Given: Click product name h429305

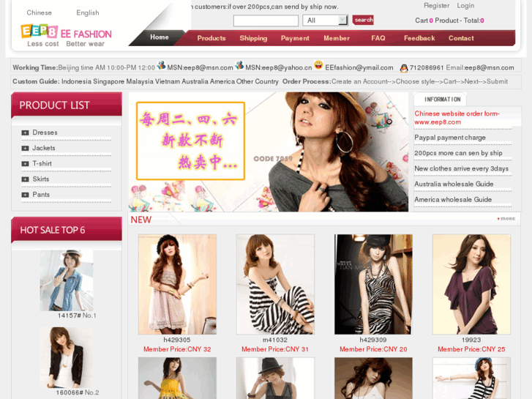Looking at the screenshot, I should [177, 340].
